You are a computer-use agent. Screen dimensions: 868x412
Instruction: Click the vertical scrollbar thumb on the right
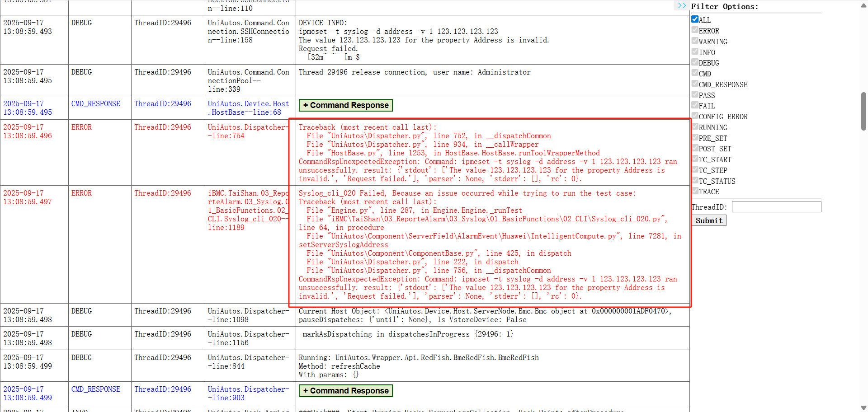[863, 111]
